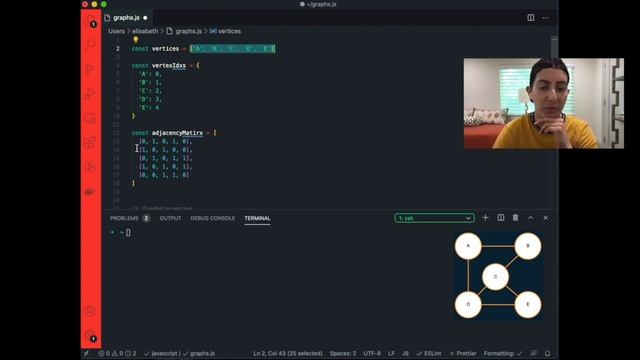Click javascript check status item
This screenshot has width=640, height=360.
pyautogui.click(x=161, y=353)
